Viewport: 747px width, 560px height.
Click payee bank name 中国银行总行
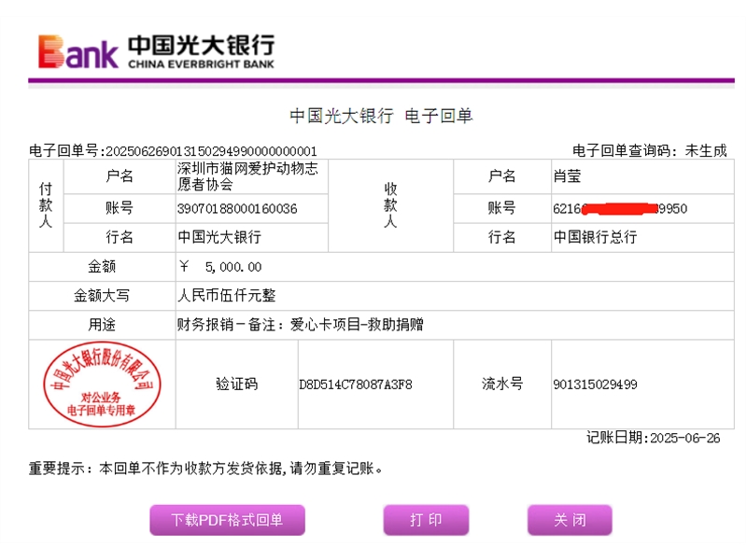click(595, 237)
